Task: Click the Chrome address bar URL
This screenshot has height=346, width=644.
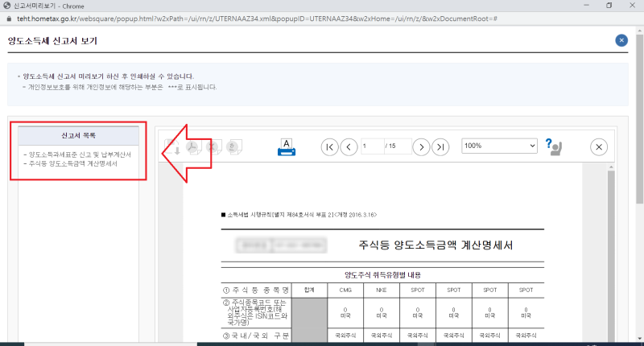Action: [x=257, y=19]
